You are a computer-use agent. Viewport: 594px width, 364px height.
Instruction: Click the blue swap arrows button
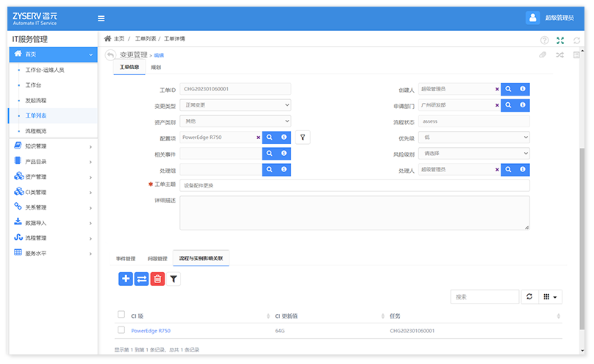point(142,279)
